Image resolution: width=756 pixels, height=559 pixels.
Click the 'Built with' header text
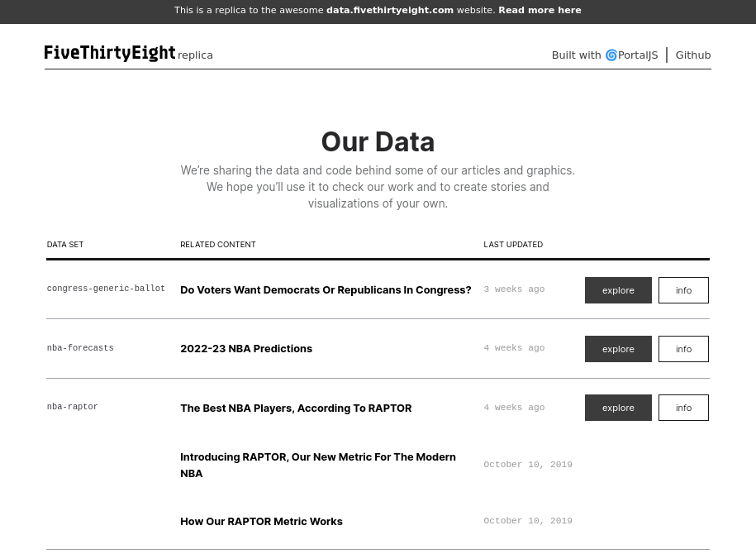pyautogui.click(x=576, y=55)
